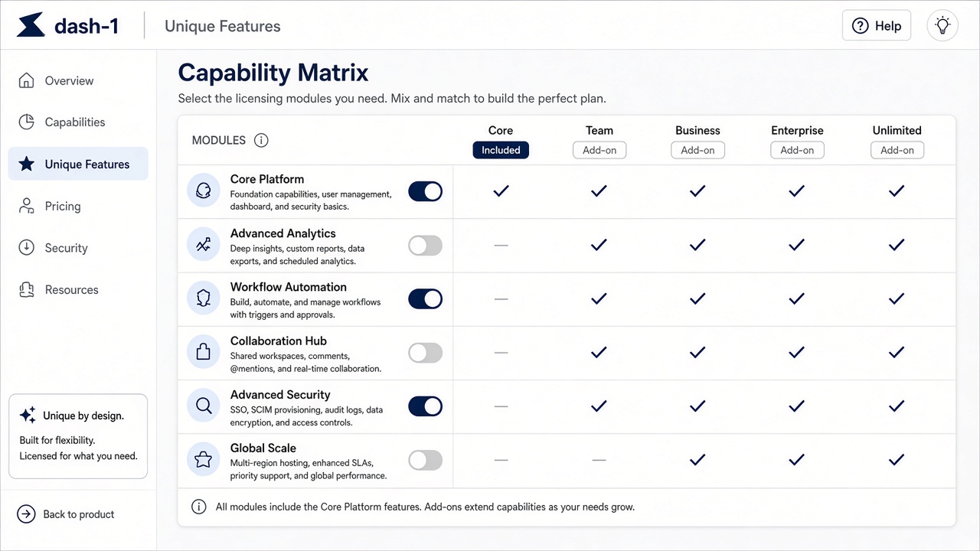Click the Enterprise Add-on button

click(x=797, y=150)
